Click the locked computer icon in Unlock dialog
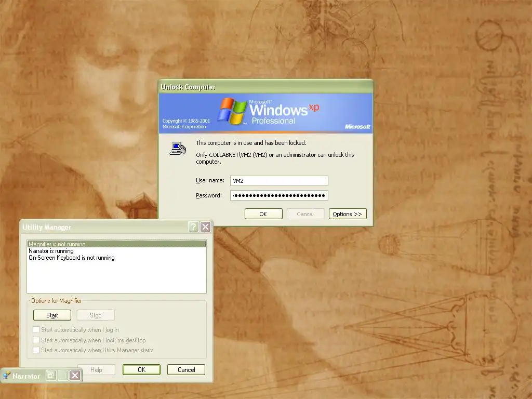532x399 pixels. (x=178, y=148)
